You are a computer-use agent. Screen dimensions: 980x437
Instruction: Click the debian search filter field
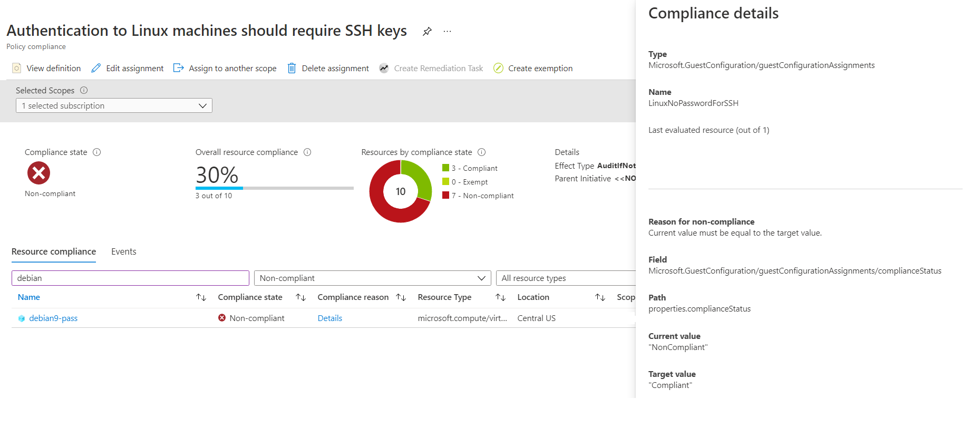pyautogui.click(x=130, y=278)
